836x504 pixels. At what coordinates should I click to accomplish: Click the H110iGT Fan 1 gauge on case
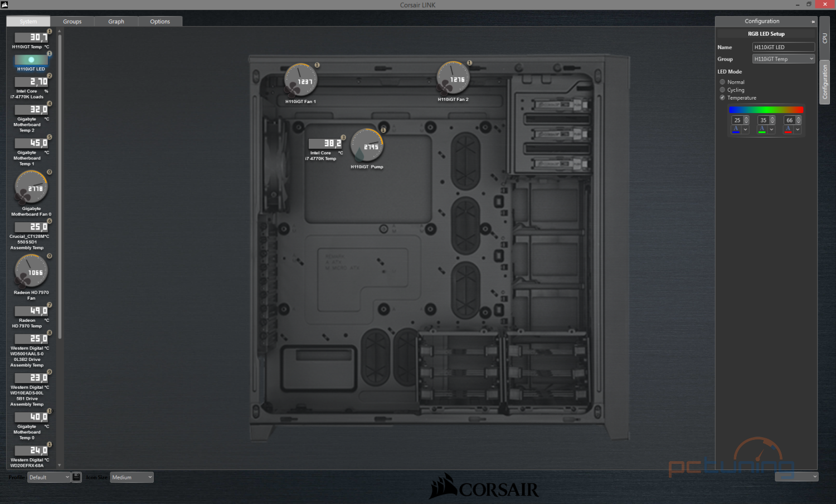coord(301,80)
